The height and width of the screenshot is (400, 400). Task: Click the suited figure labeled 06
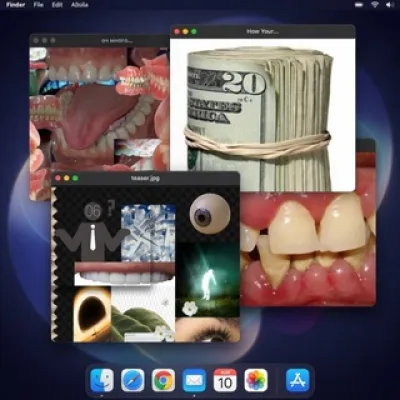(92, 230)
